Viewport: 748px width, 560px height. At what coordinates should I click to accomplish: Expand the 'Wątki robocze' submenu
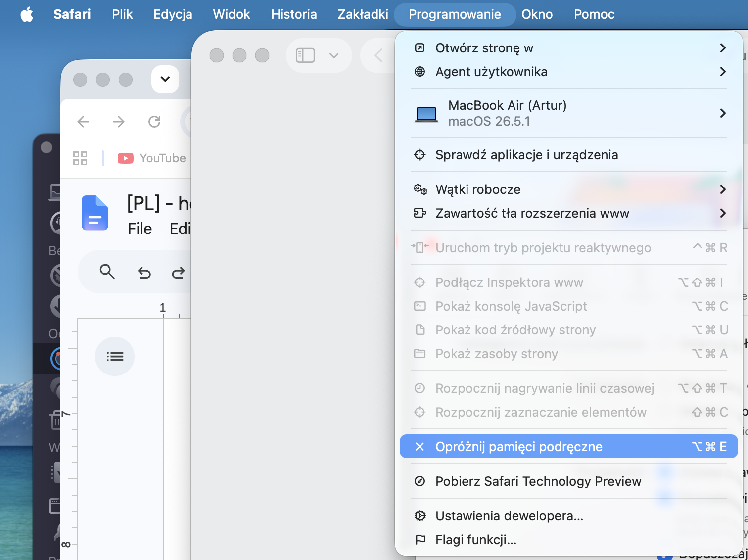pos(569,189)
